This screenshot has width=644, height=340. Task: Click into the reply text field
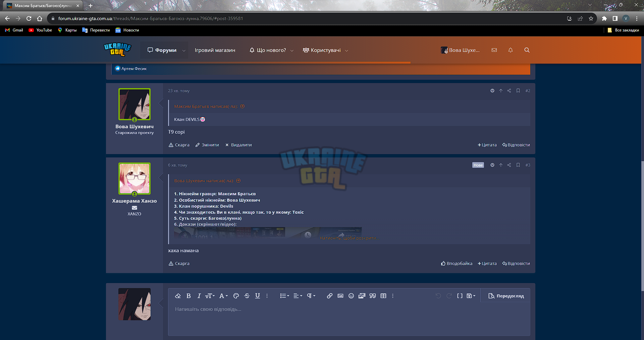point(349,319)
